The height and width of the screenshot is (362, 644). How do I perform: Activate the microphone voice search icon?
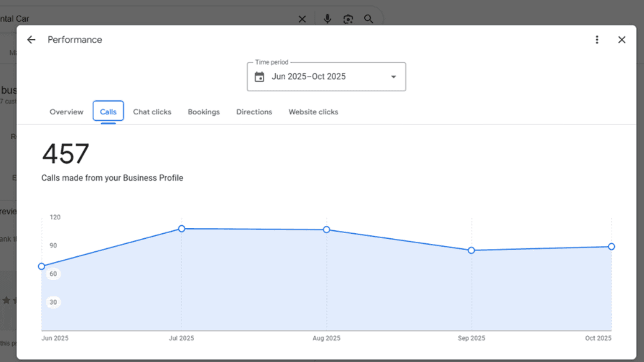click(x=327, y=19)
